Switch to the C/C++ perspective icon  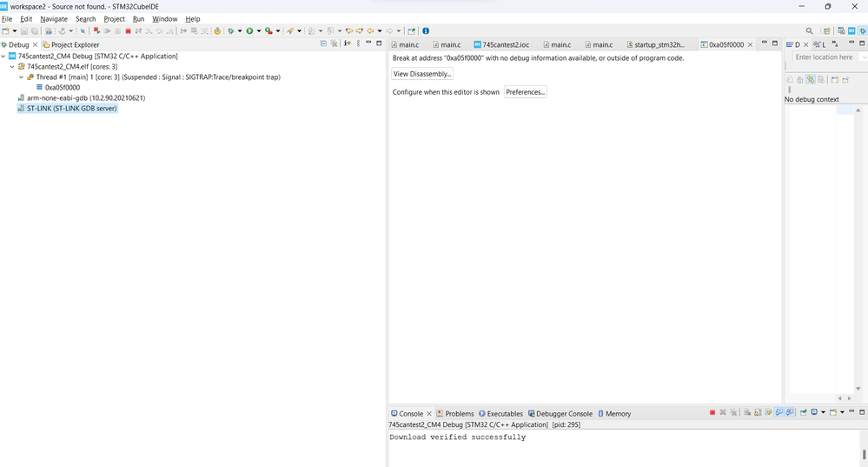pos(841,31)
